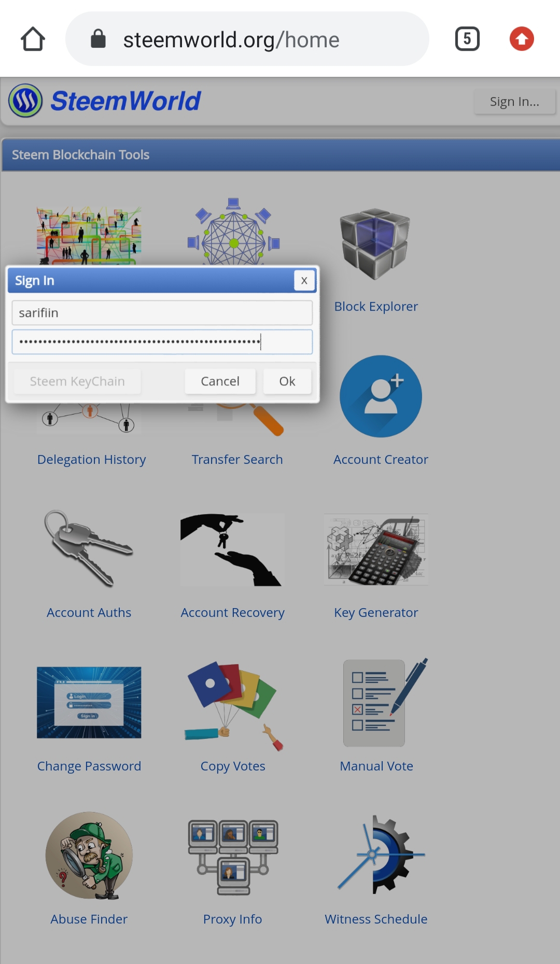Focus the masked password field
Image resolution: width=560 pixels, height=964 pixels.
pos(162,342)
